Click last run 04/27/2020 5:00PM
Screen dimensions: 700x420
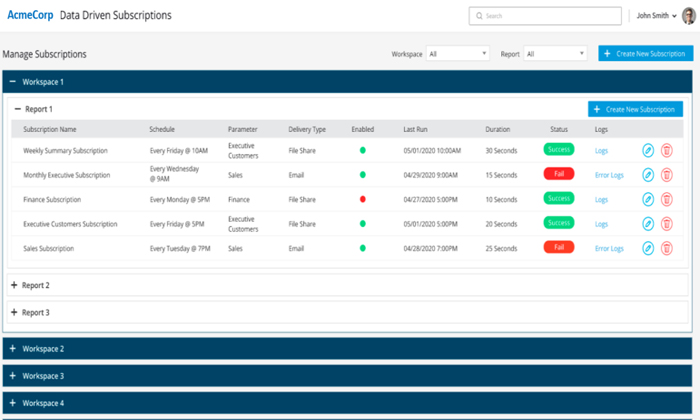click(x=430, y=200)
